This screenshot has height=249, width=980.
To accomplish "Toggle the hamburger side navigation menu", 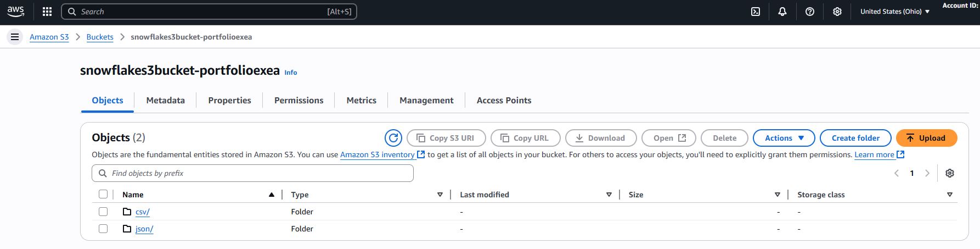I will pyautogui.click(x=15, y=37).
